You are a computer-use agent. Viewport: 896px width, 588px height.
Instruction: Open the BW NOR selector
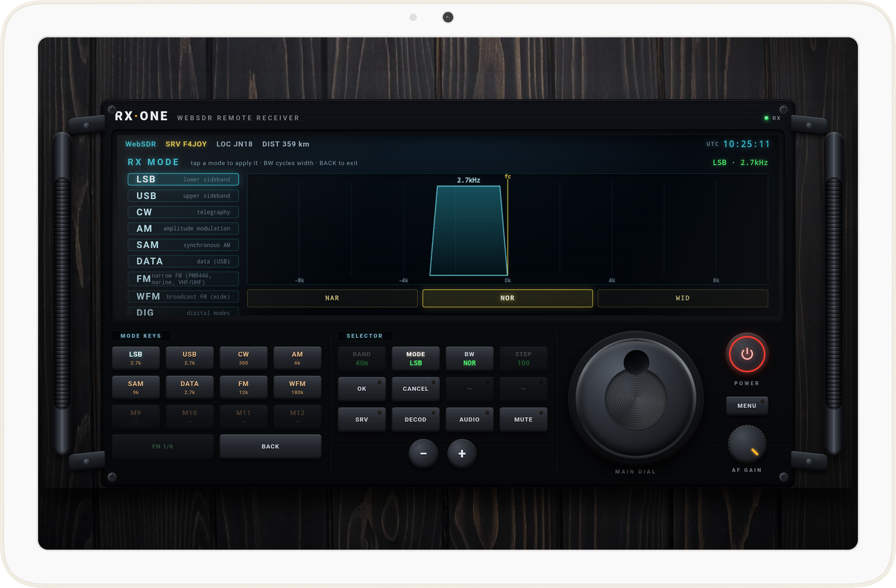coord(469,358)
